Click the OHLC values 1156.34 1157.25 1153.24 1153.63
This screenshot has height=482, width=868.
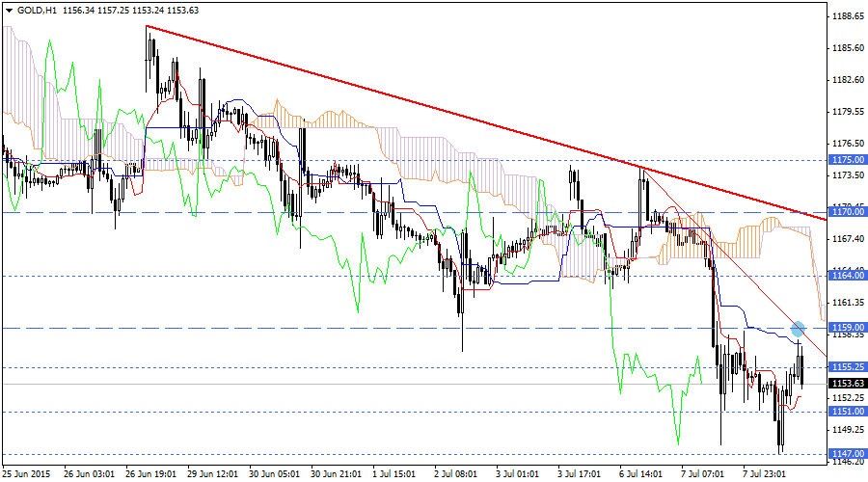pyautogui.click(x=130, y=11)
